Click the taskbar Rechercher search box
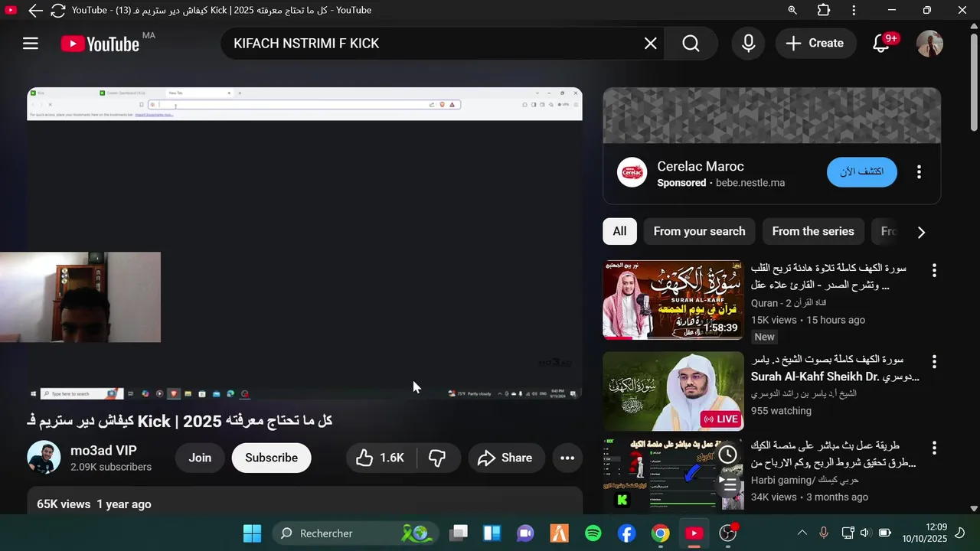980x551 pixels. click(x=355, y=533)
